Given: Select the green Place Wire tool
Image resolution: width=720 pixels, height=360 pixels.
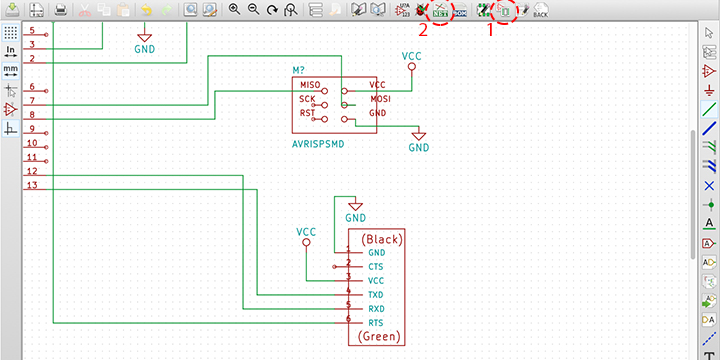Looking at the screenshot, I should click(709, 109).
